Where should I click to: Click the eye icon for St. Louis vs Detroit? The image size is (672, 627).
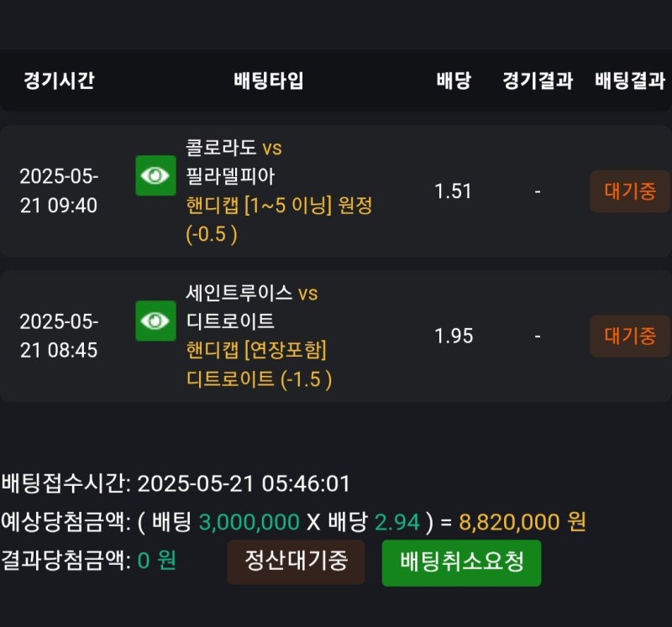(x=155, y=321)
